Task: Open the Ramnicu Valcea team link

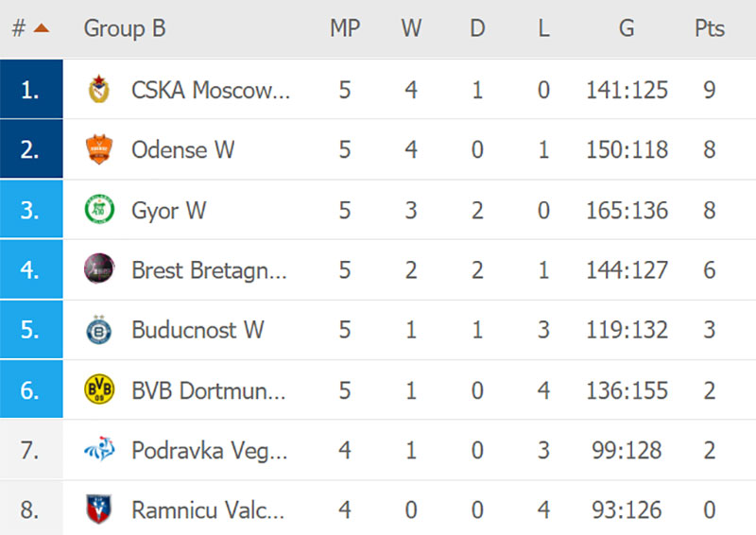Action: tap(208, 509)
